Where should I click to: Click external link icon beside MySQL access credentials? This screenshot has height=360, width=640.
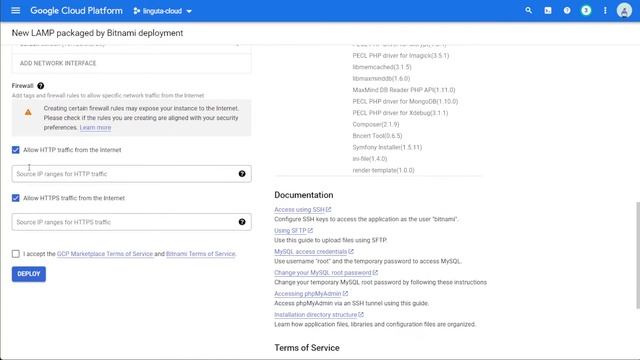click(351, 251)
